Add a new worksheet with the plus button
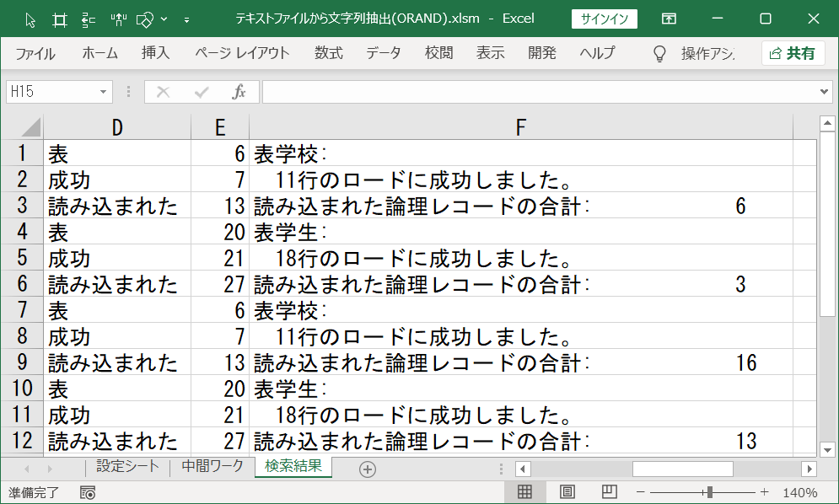 click(366, 469)
